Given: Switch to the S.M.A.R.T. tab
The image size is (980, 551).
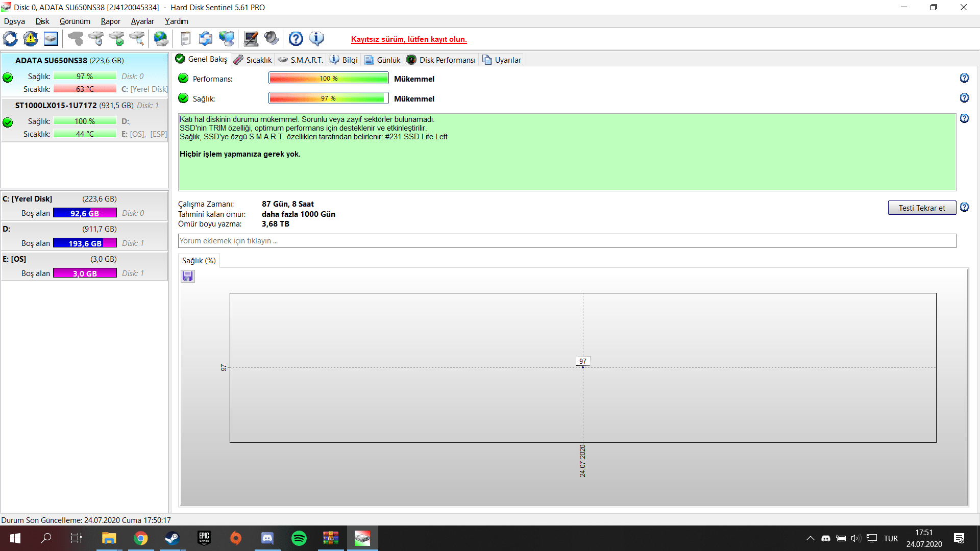Looking at the screenshot, I should 301,60.
